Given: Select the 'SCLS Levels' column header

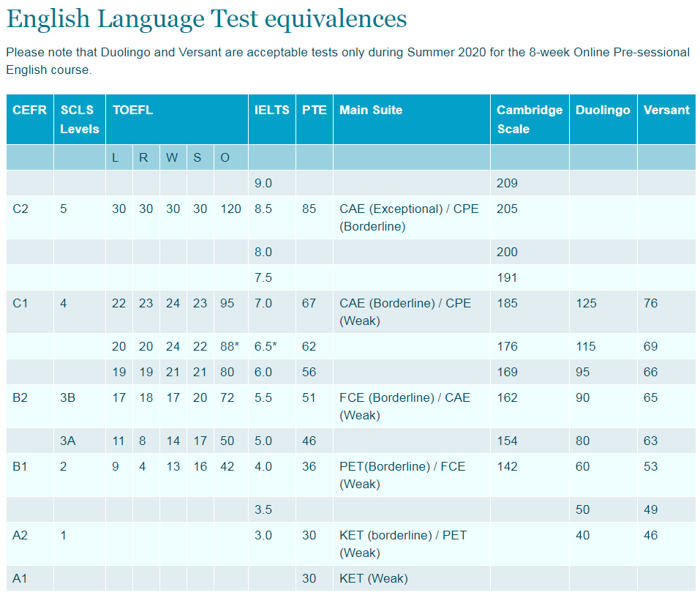Looking at the screenshot, I should pyautogui.click(x=80, y=119).
